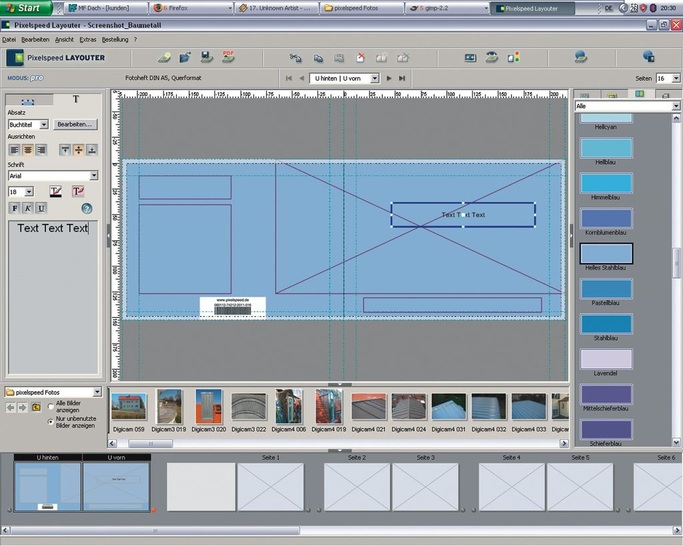Right-align the text in Ausrichten

[x=43, y=149]
